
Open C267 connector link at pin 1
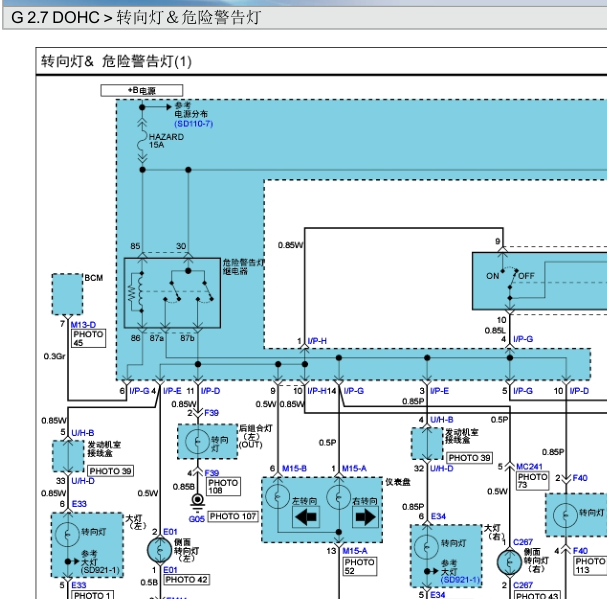523,542
